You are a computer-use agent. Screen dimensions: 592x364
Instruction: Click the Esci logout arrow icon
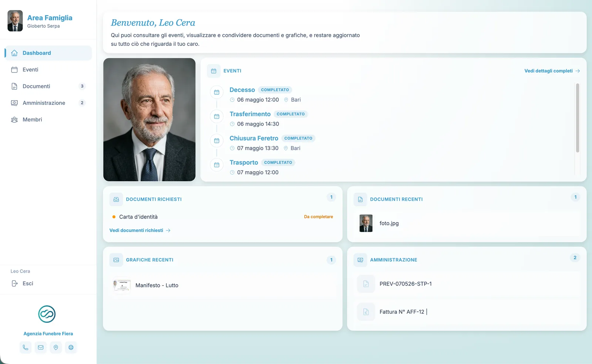(x=14, y=283)
